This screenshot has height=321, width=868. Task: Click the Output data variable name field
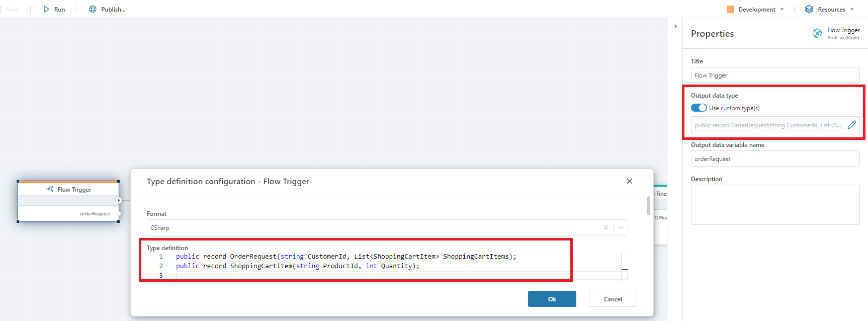pos(774,158)
